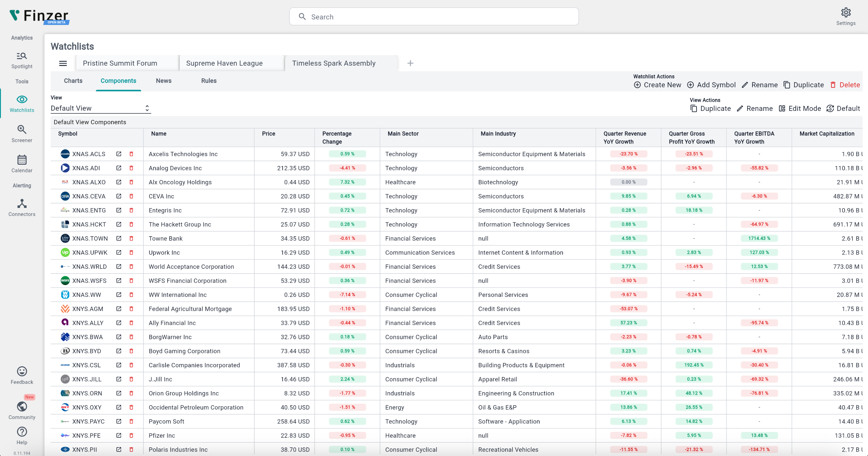Viewport: 868px width, 456px height.
Task: Duplicate the view under View Actions
Action: coord(710,109)
